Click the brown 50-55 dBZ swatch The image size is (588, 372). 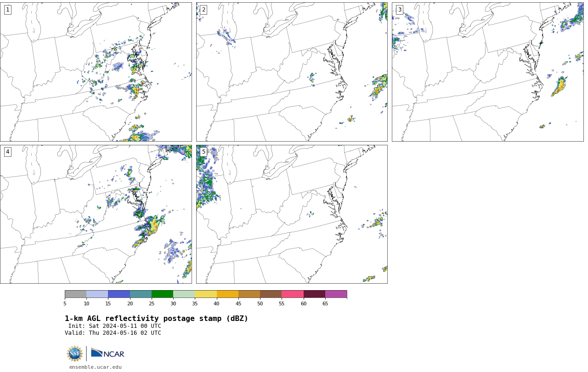pyautogui.click(x=271, y=294)
